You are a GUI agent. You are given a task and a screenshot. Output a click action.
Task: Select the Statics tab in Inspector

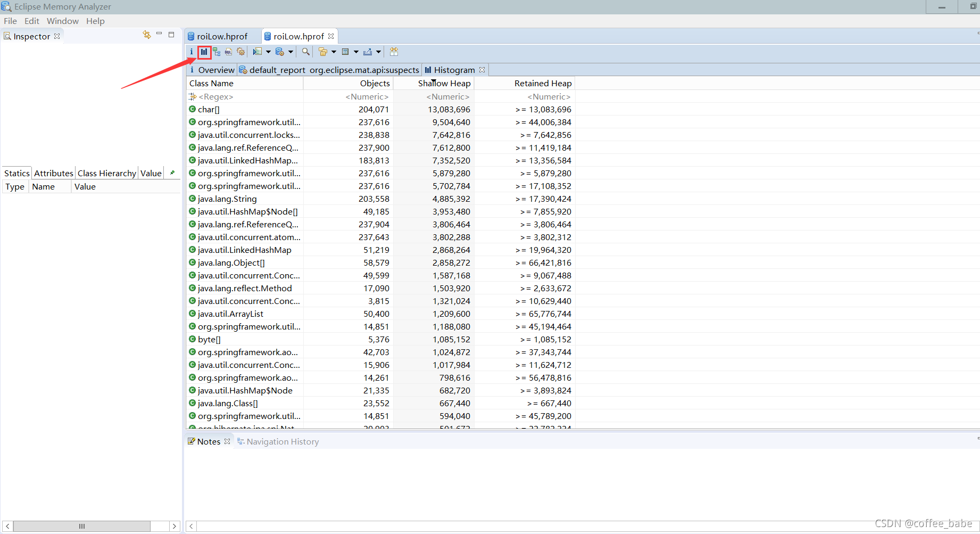tap(17, 173)
